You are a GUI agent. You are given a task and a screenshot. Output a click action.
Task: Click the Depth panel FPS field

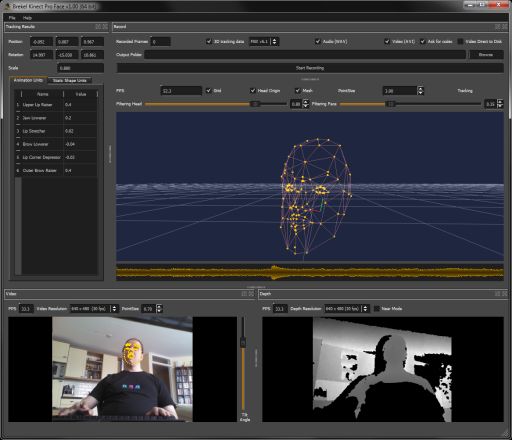(280, 309)
